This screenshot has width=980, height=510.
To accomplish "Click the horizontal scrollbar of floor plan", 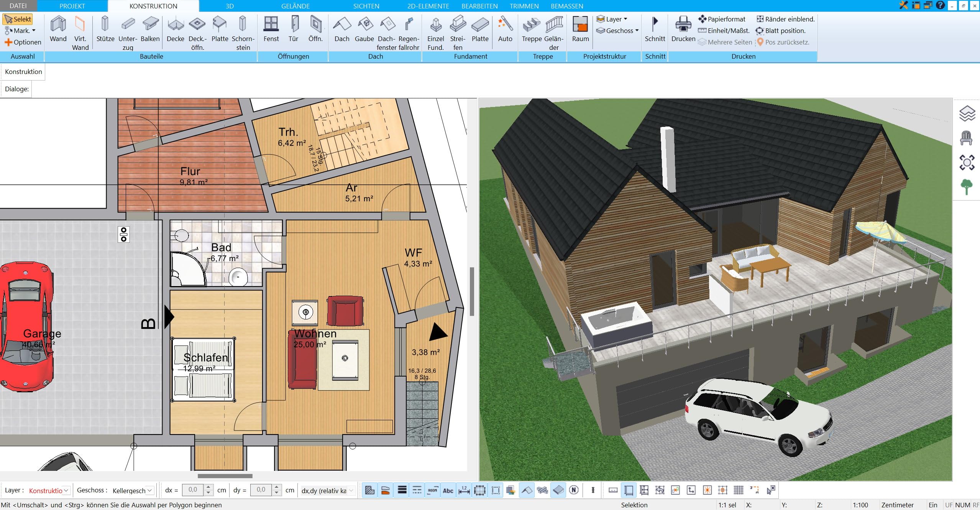I will [225, 476].
